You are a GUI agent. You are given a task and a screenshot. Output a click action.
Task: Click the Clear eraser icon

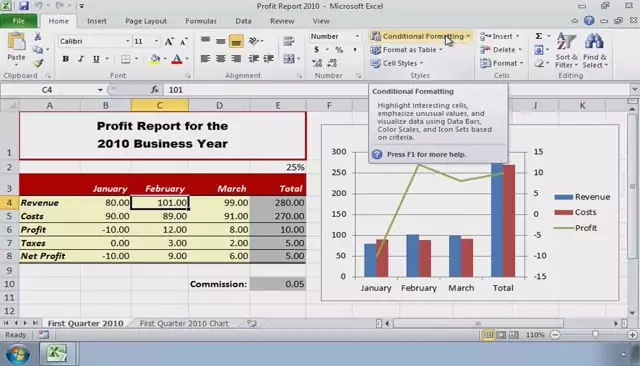tap(539, 63)
